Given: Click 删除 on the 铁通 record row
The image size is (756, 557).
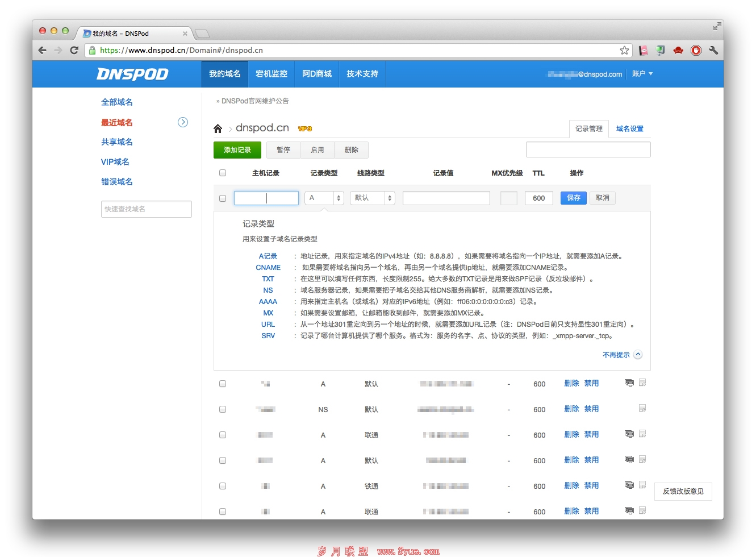Looking at the screenshot, I should pos(571,485).
